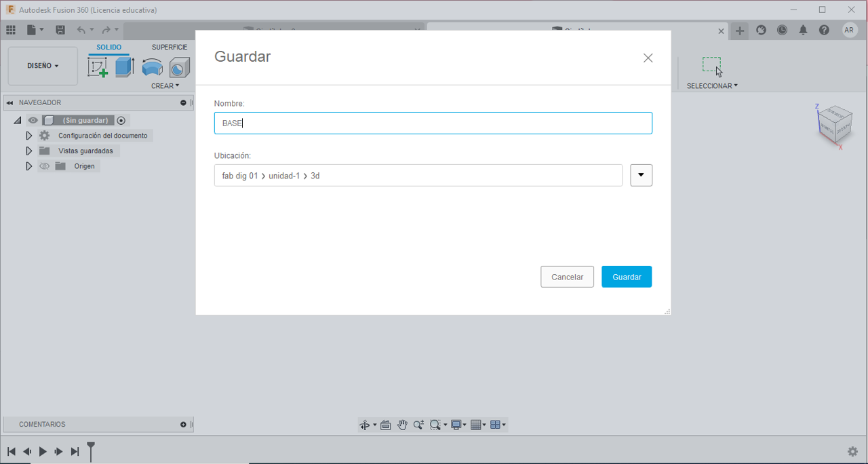Screen dimensions: 868x464
Task: Switch to the SOLIDO tab
Action: tap(108, 47)
